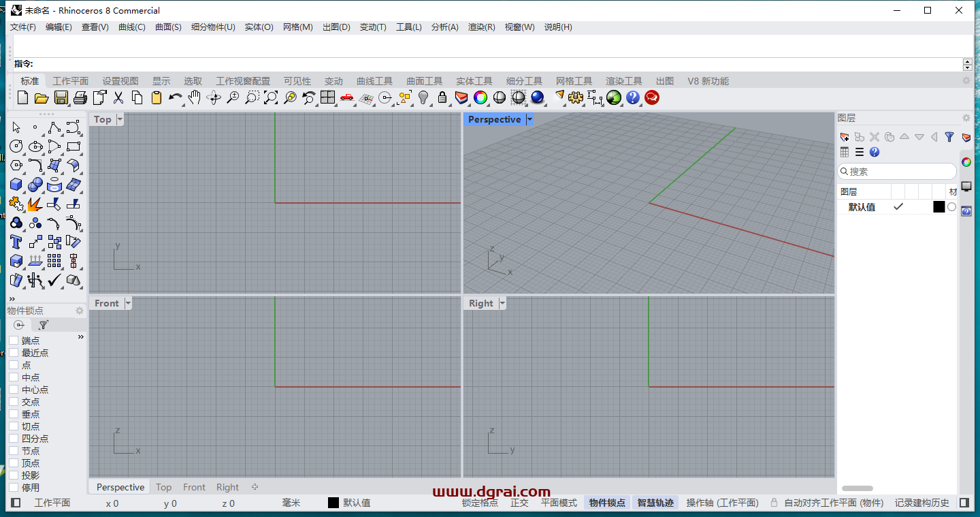Open a file with the folder icon
This screenshot has width=980, height=517.
42,97
